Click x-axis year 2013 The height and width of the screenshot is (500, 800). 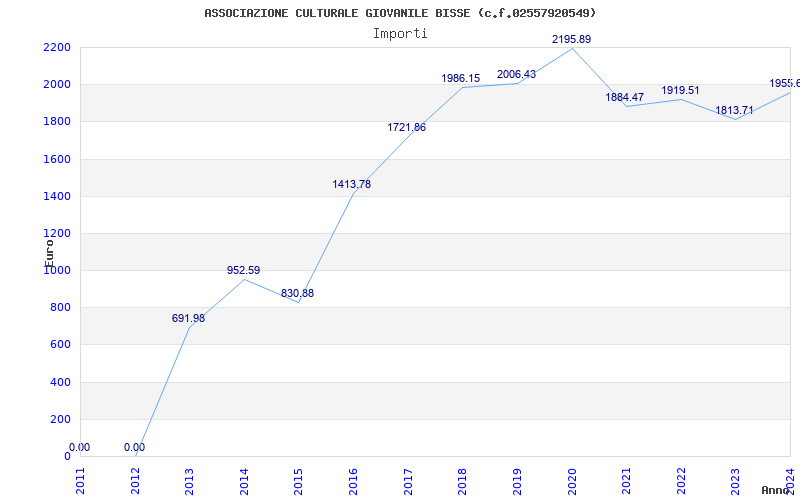click(190, 481)
